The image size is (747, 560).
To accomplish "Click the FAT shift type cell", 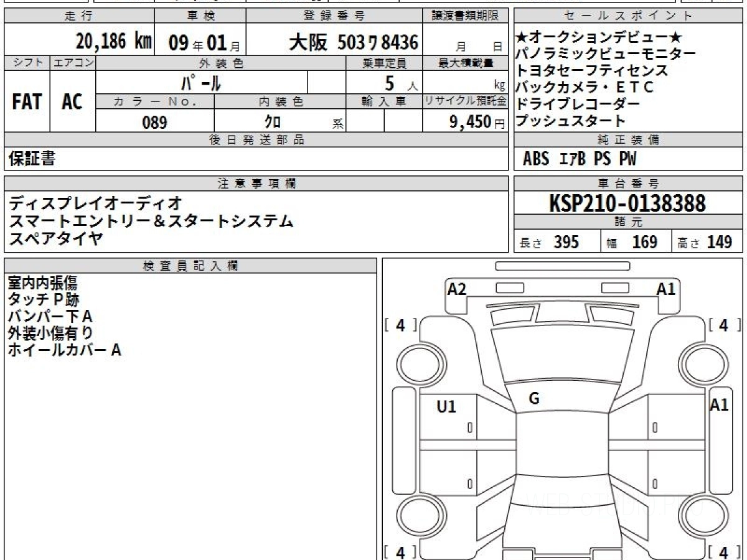I will [x=27, y=102].
